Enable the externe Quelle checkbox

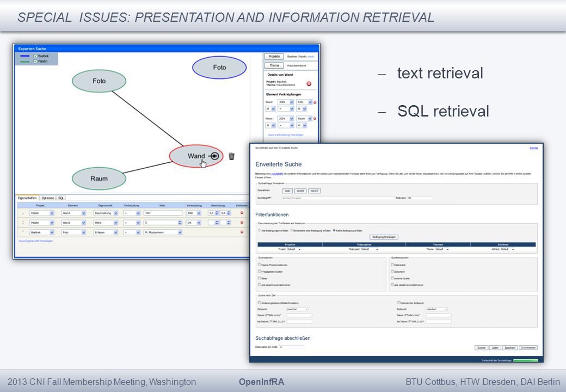[392, 278]
